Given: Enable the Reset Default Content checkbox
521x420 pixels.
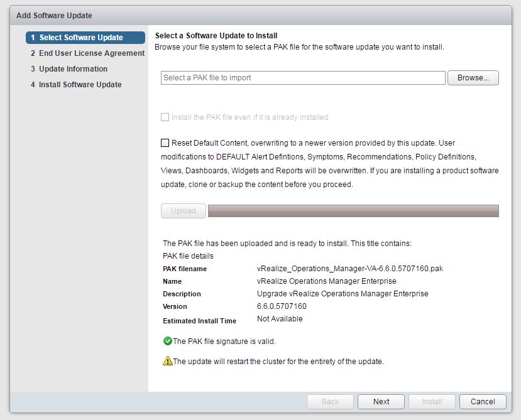Looking at the screenshot, I should [x=165, y=143].
